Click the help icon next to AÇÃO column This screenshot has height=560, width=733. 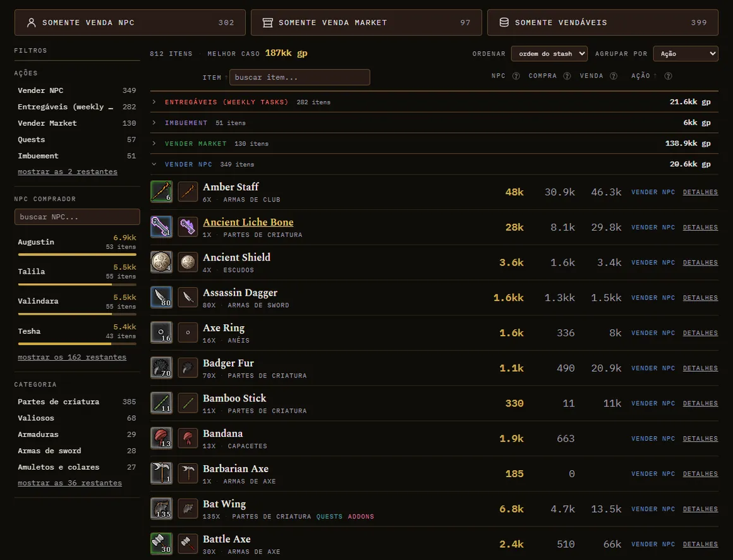pos(669,76)
